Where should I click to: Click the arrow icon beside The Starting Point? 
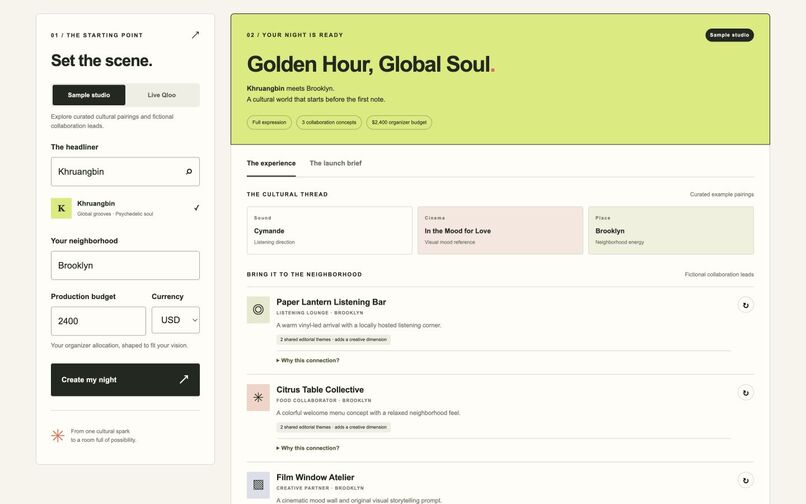[195, 35]
